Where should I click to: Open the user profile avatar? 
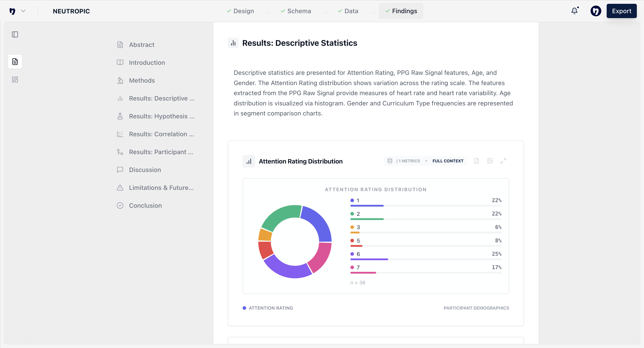coord(596,11)
